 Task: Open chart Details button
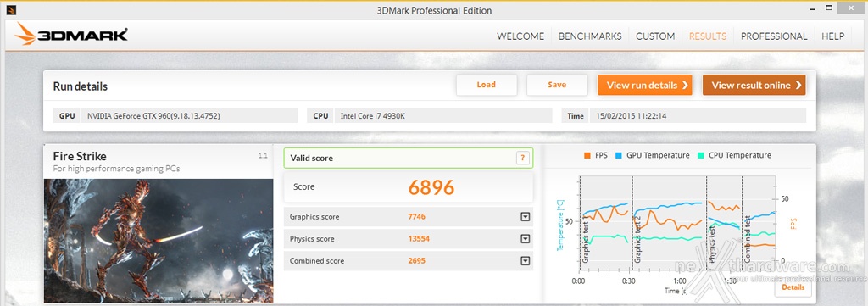(793, 287)
